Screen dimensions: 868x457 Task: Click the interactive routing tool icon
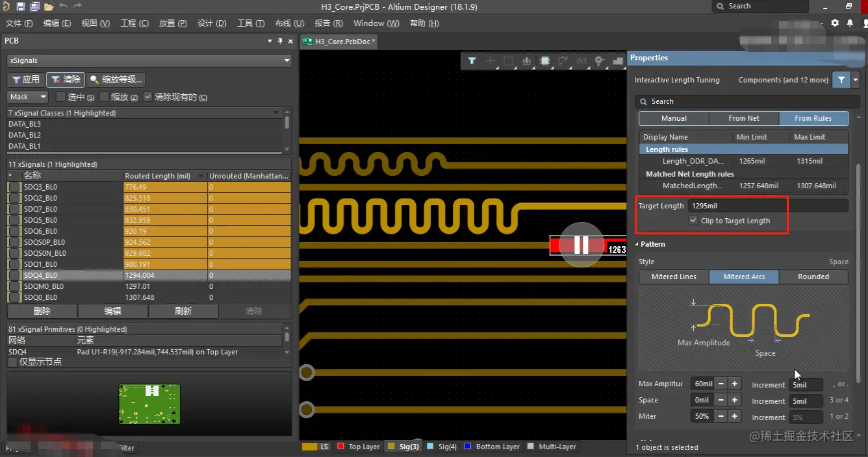pos(563,61)
